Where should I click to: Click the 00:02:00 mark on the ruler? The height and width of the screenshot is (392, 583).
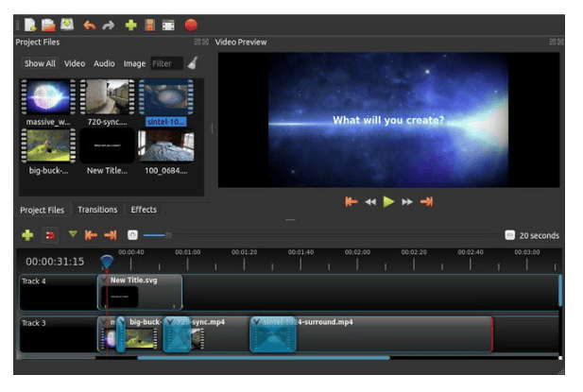tap(357, 252)
